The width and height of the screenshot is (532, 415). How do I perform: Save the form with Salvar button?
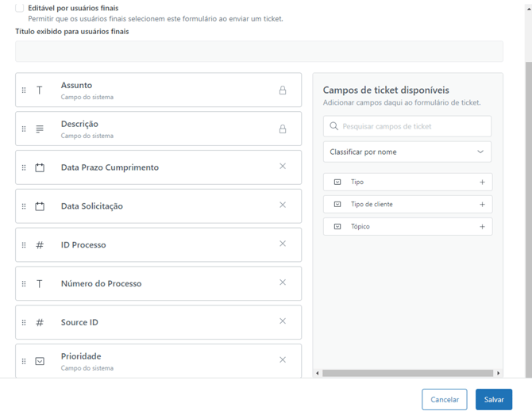[494, 399]
